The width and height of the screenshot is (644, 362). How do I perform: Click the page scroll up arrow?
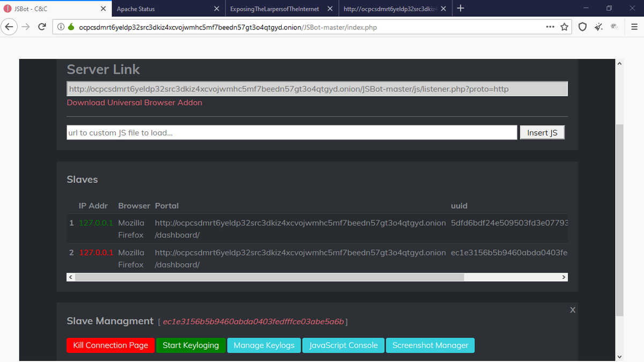(x=619, y=63)
